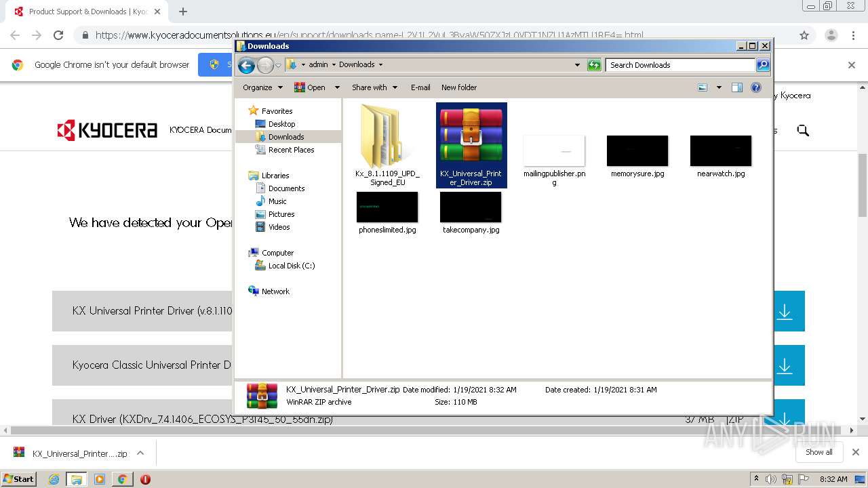This screenshot has height=488, width=868.
Task: Click the Explorer forward navigation arrow
Action: point(265,65)
